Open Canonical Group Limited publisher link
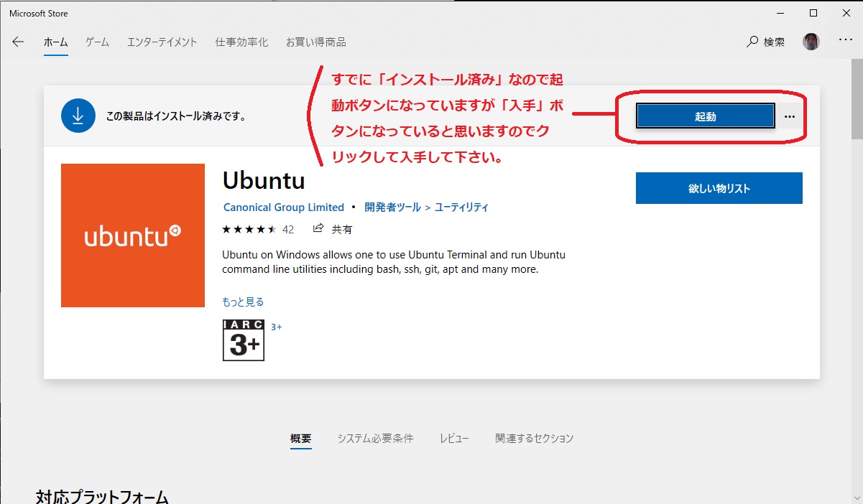Screen dimensions: 863x504 [284, 207]
